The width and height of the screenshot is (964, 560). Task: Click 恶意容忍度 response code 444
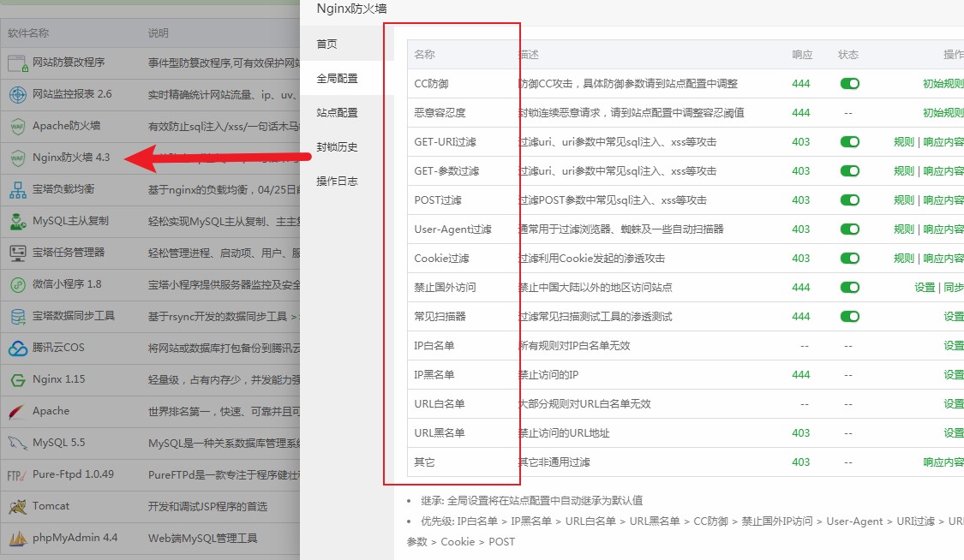click(801, 113)
